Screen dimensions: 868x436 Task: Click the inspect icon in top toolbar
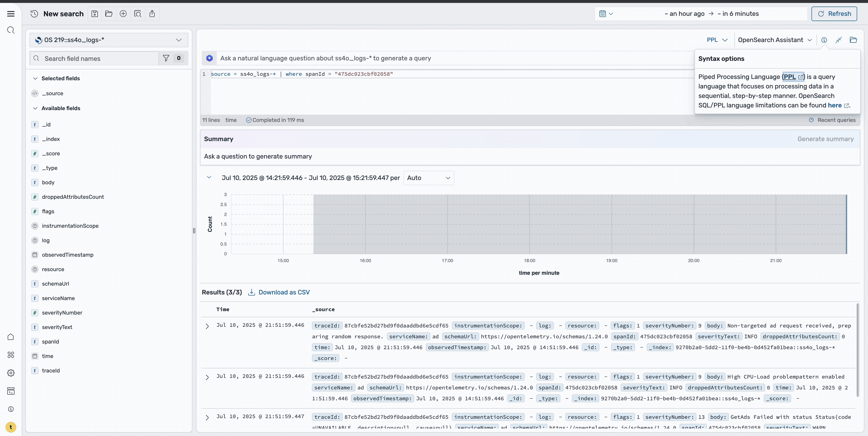[138, 14]
